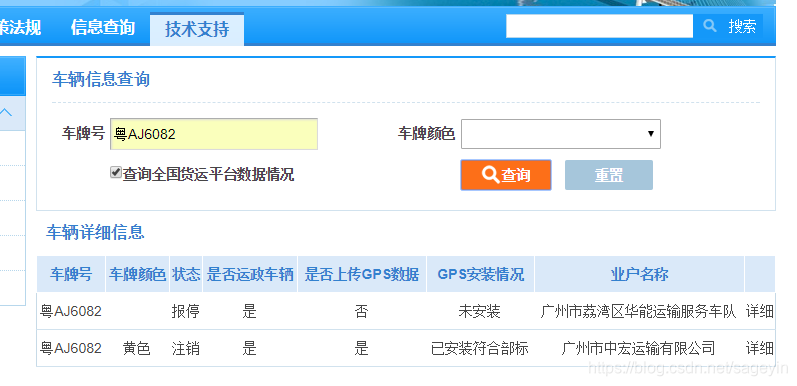Select the 广州市中宏运输有限公司 cell
This screenshot has width=797, height=386.
click(x=638, y=348)
